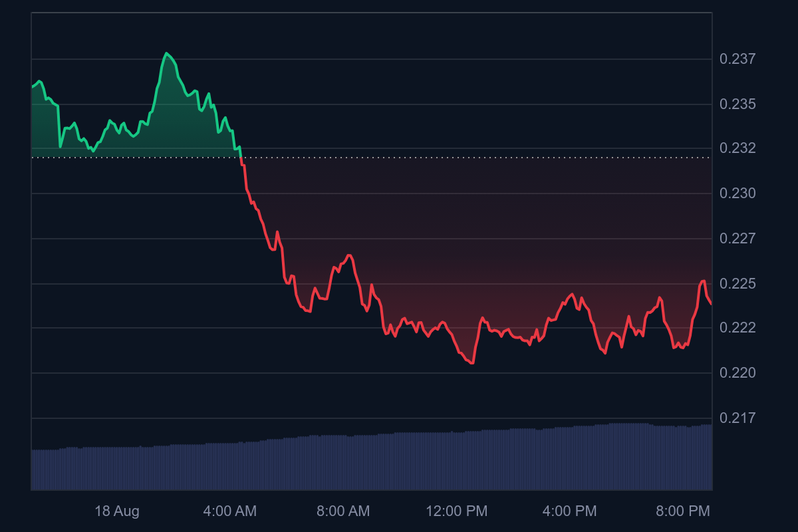Click the 0.237 price axis label
The width and height of the screenshot is (798, 532).
737,59
